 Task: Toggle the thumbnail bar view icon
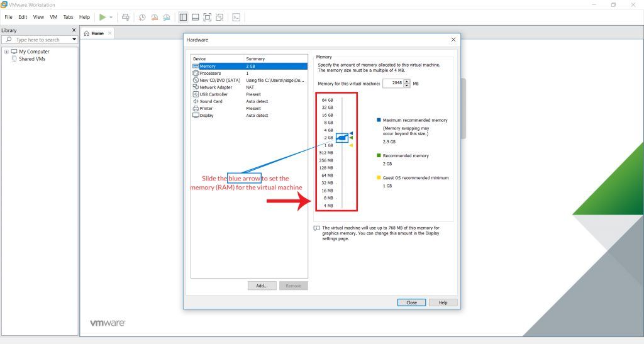click(196, 17)
